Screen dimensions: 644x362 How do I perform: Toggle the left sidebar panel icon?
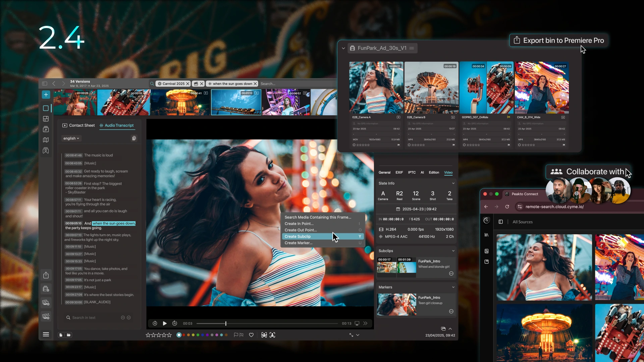coord(45,83)
